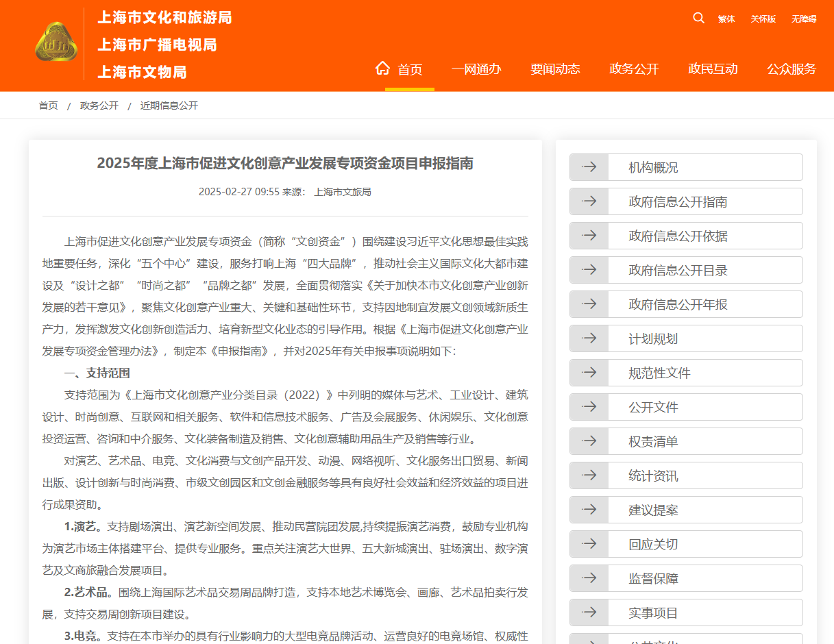The height and width of the screenshot is (644, 834).
Task: Click the arrow icon beside 政府信息公开指南
Action: click(x=589, y=201)
